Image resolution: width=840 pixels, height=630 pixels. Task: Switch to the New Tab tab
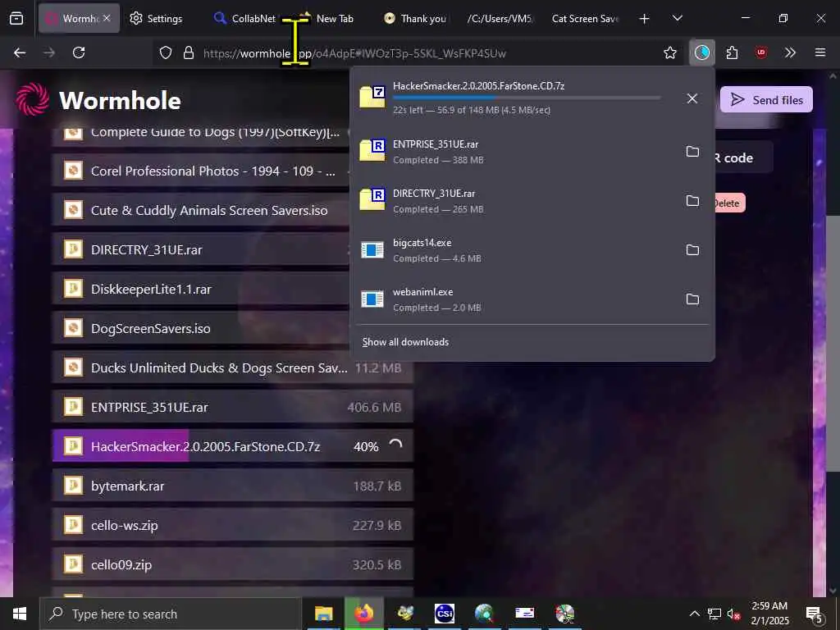coord(326,19)
